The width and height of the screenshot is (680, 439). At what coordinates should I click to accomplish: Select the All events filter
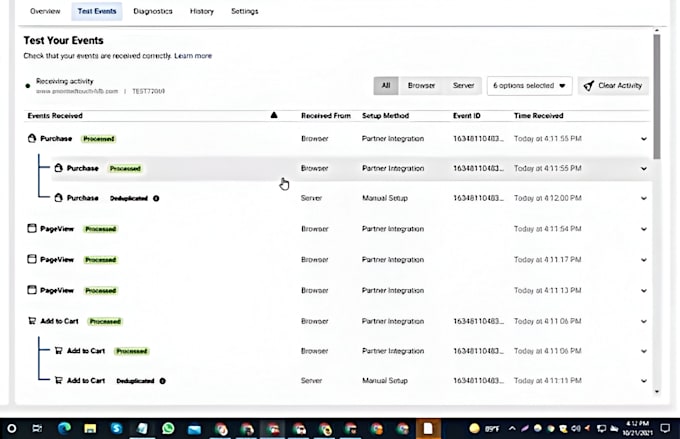(386, 85)
